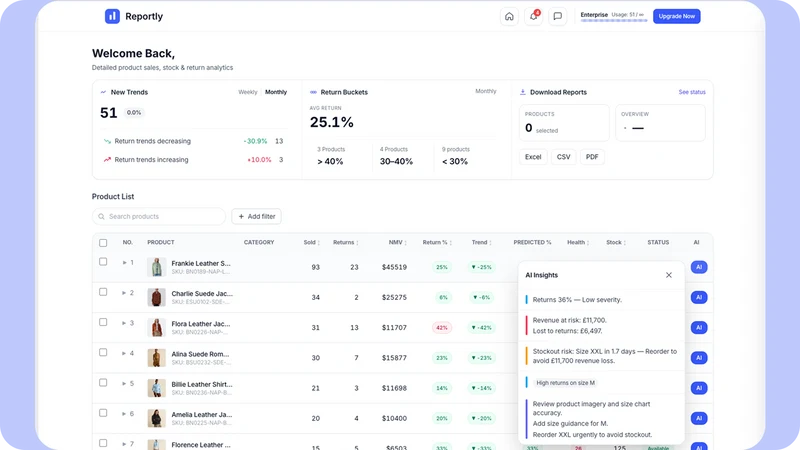Select checkbox for Billie Leather Shirt row
800x450 pixels.
click(103, 383)
